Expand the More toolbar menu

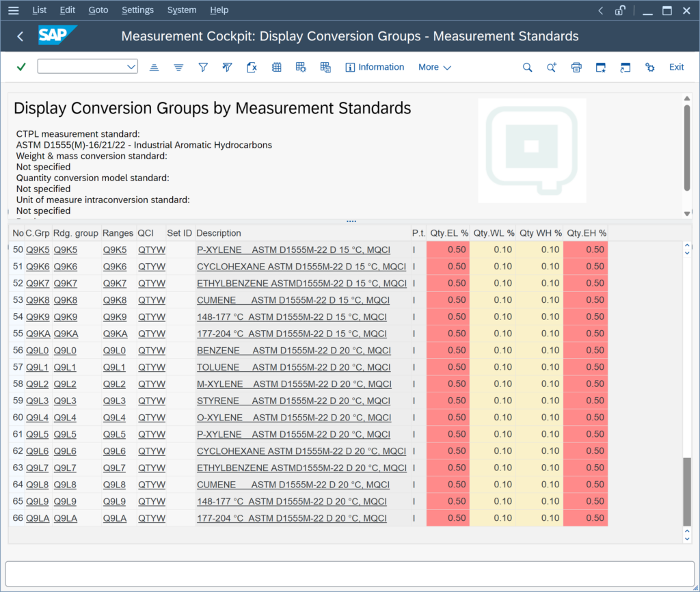click(x=434, y=68)
